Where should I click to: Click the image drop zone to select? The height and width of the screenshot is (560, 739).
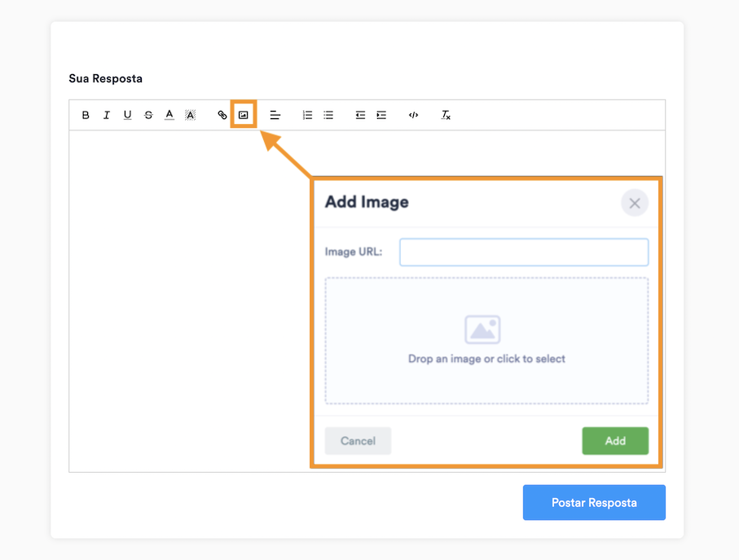click(x=486, y=341)
